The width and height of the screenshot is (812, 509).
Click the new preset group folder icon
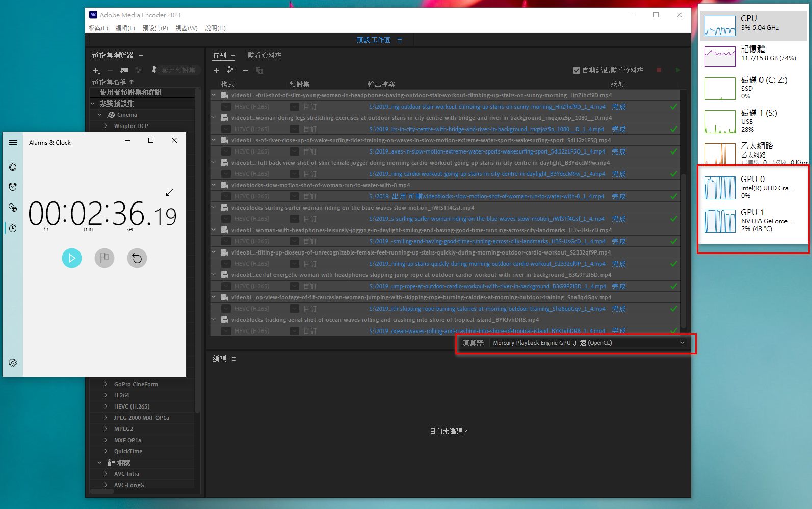(x=124, y=70)
